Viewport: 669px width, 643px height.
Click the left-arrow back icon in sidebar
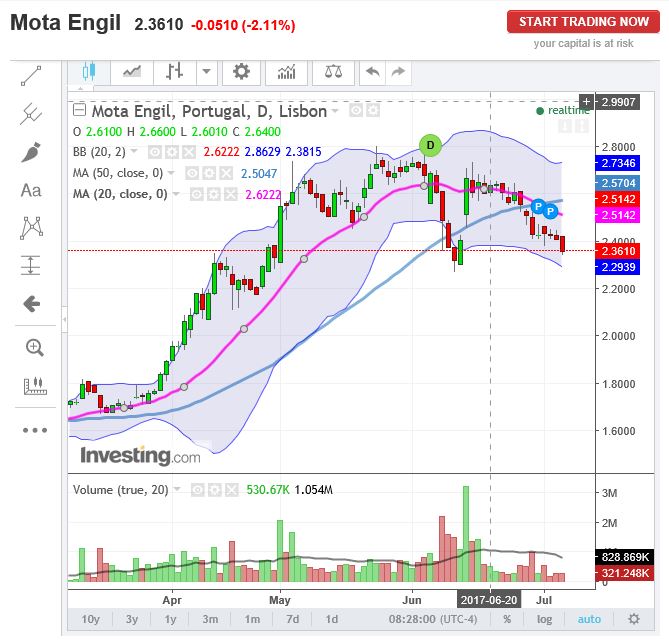pos(31,304)
